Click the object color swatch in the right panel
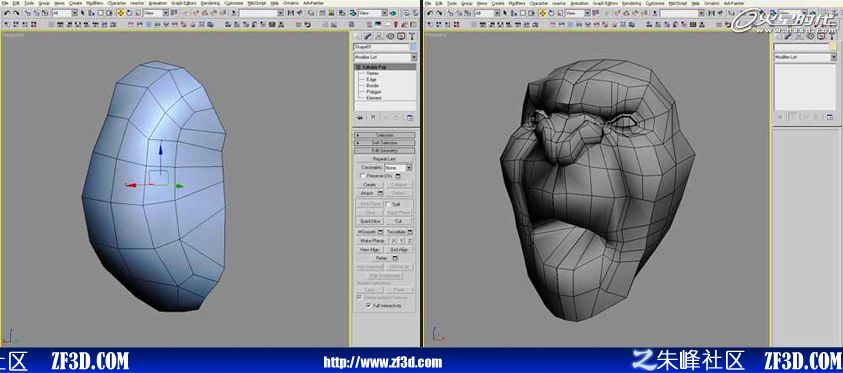The image size is (843, 373). coord(833,47)
